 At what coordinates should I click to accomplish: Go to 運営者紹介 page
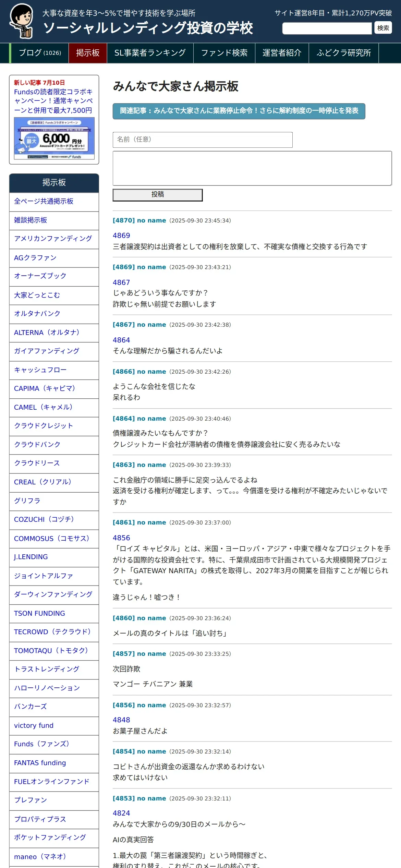[282, 53]
